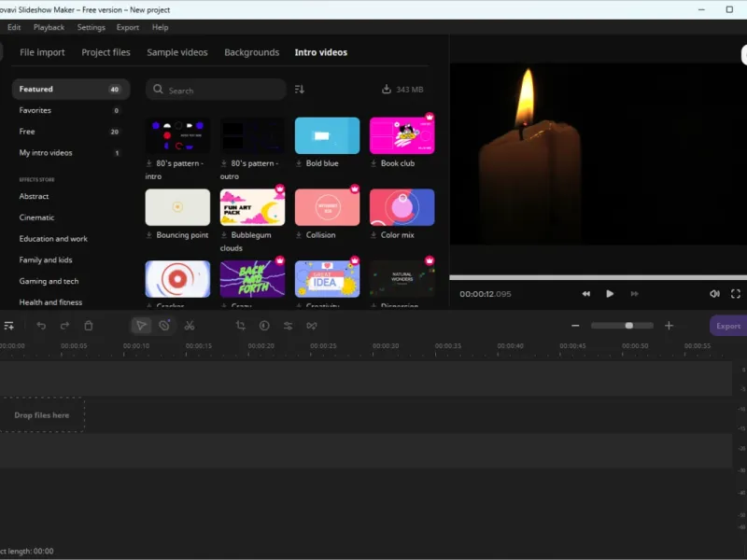Select the Bubblegum clouds intro thumbnail

pyautogui.click(x=252, y=207)
